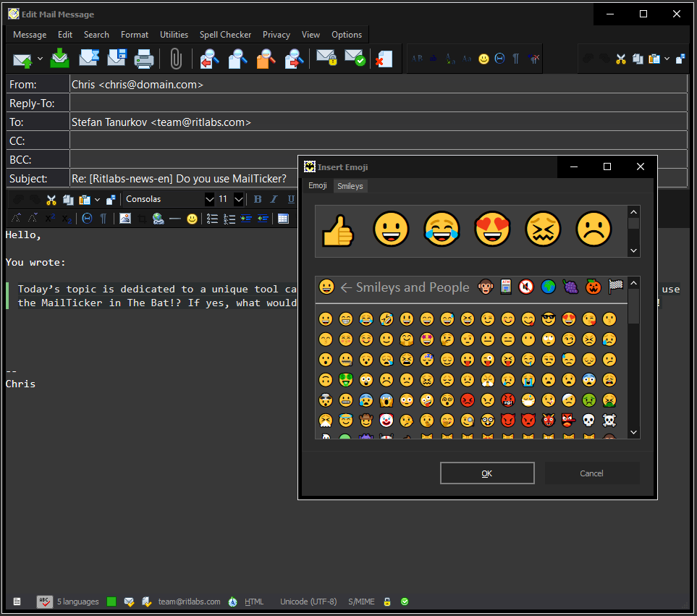Screen dimensions: 697x616
Task: Open the Utilities menu
Action: point(174,35)
